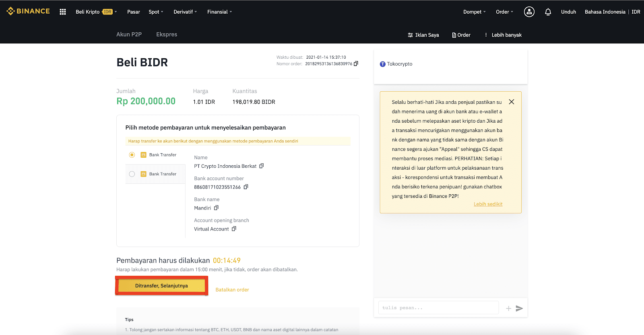The image size is (644, 335).
Task: Click the creation time 2021-01-14 15:37:10
Action: [x=326, y=57]
